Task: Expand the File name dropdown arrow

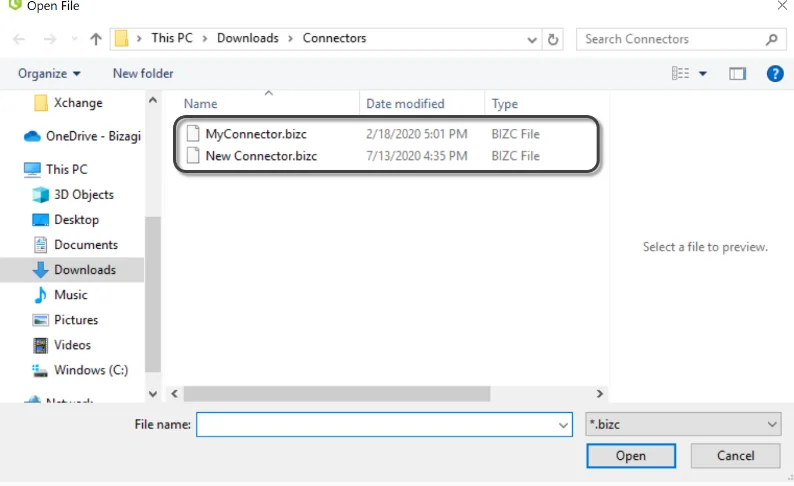Action: tap(563, 425)
